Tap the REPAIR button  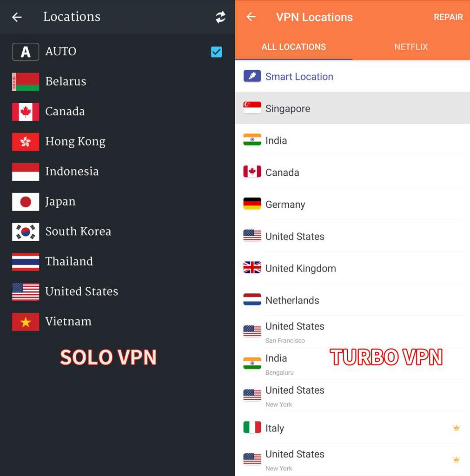448,17
